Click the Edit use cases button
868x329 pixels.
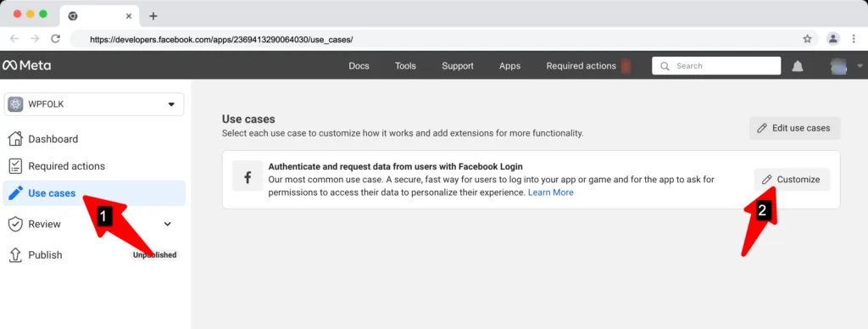click(x=794, y=128)
